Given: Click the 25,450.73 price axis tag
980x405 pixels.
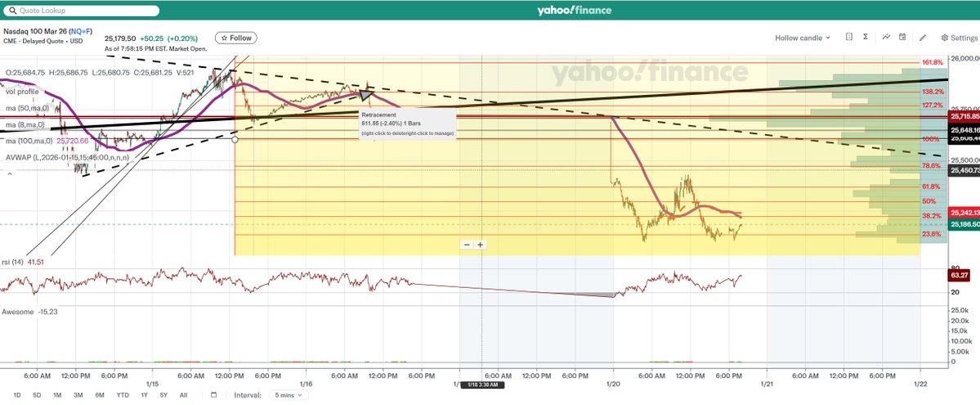Looking at the screenshot, I should 964,169.
